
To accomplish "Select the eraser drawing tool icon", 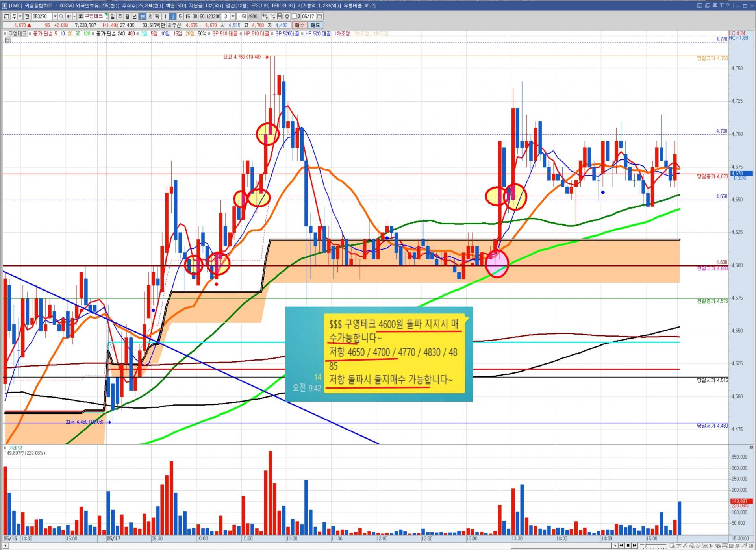I will click(x=698, y=546).
